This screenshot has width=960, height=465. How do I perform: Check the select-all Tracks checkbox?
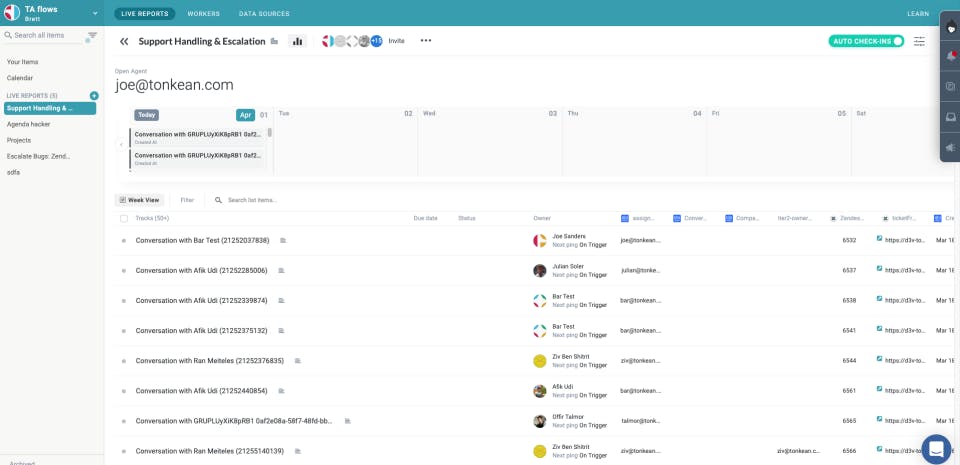coord(124,218)
